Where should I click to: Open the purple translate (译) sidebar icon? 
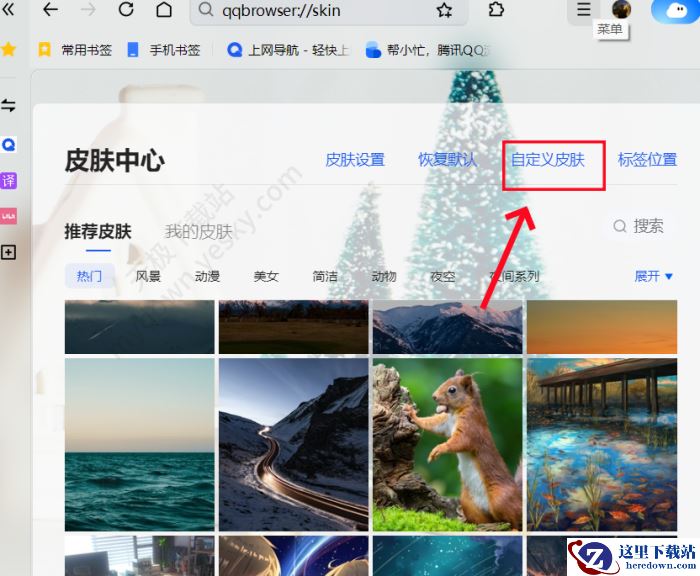point(8,181)
